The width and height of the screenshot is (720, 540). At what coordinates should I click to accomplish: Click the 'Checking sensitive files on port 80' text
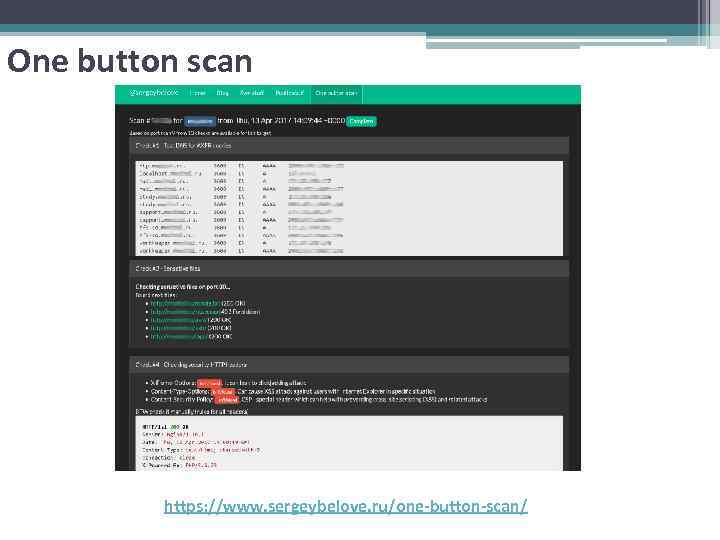coord(183,287)
